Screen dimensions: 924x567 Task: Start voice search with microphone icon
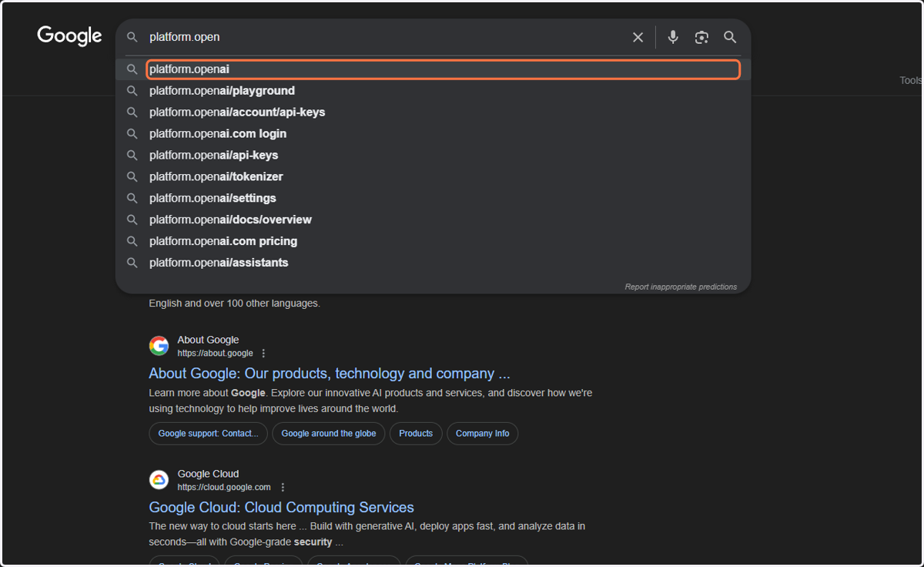coord(673,37)
